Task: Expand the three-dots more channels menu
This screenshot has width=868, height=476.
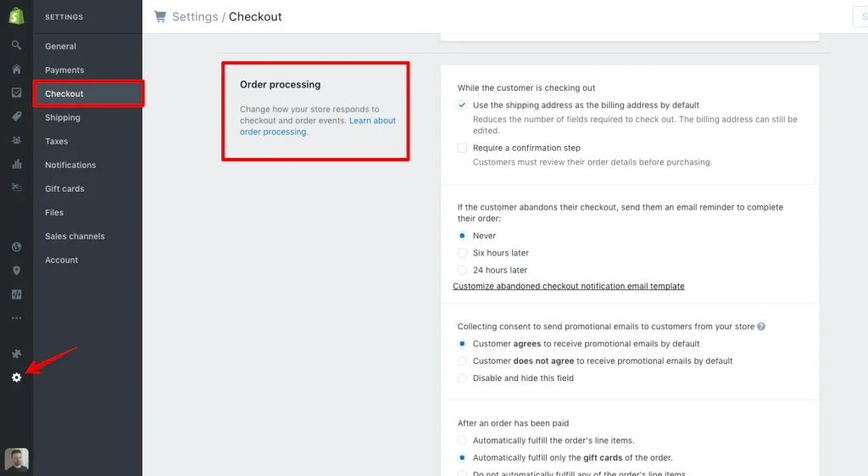Action: pyautogui.click(x=16, y=318)
